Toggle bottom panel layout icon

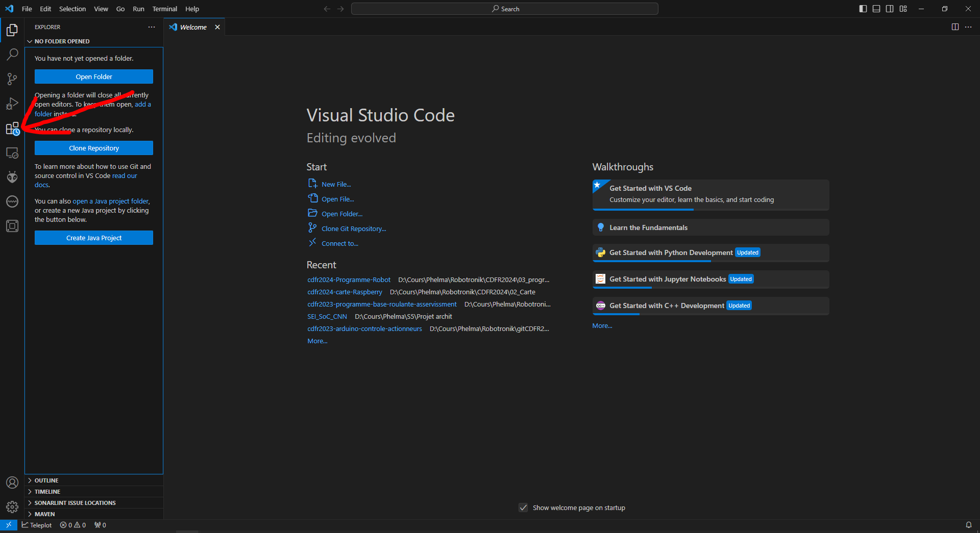[876, 9]
